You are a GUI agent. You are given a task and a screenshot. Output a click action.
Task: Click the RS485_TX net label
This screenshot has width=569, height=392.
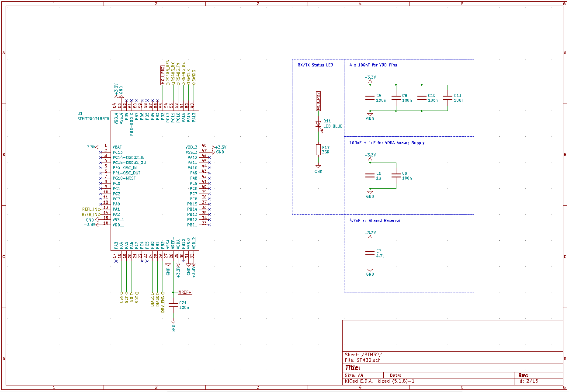(x=178, y=73)
